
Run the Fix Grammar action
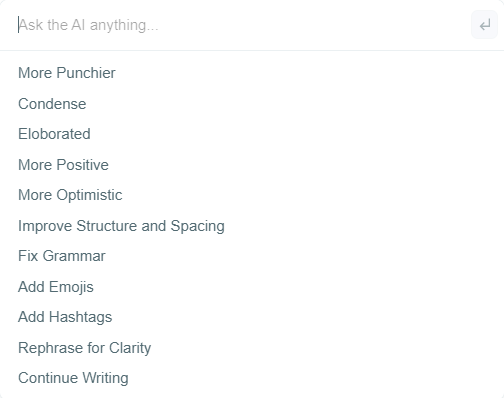click(62, 256)
